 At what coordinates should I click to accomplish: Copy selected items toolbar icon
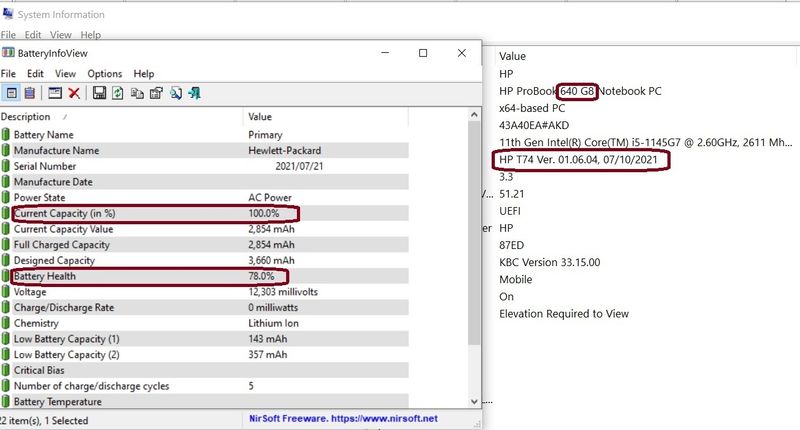point(137,93)
